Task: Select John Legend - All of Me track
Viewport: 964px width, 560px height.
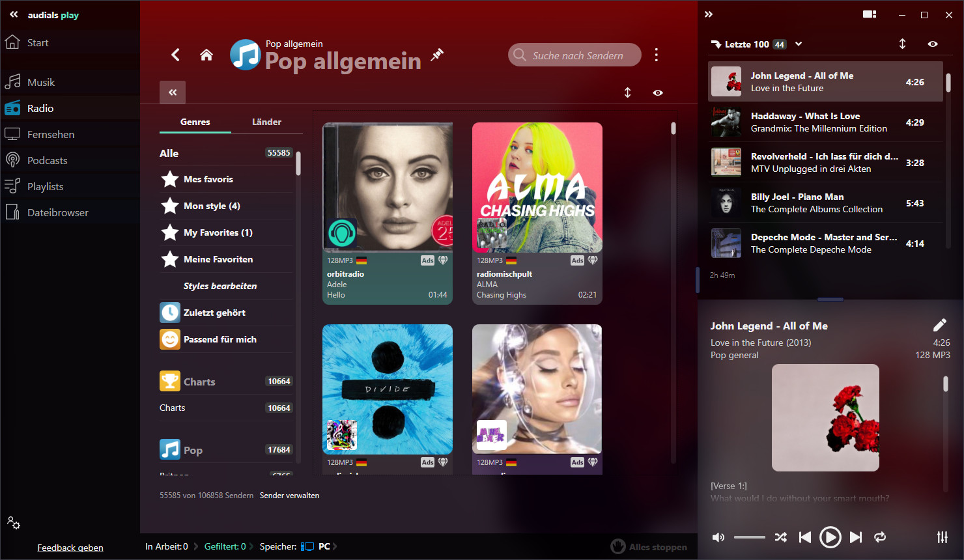Action: point(825,82)
